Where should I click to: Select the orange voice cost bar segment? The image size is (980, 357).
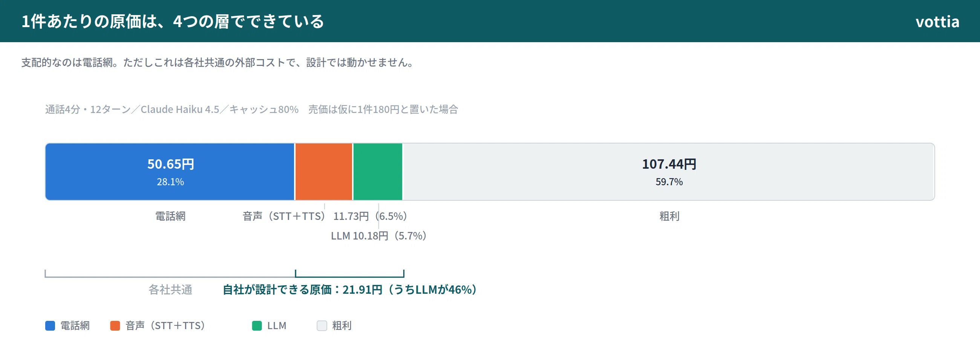[x=324, y=172]
